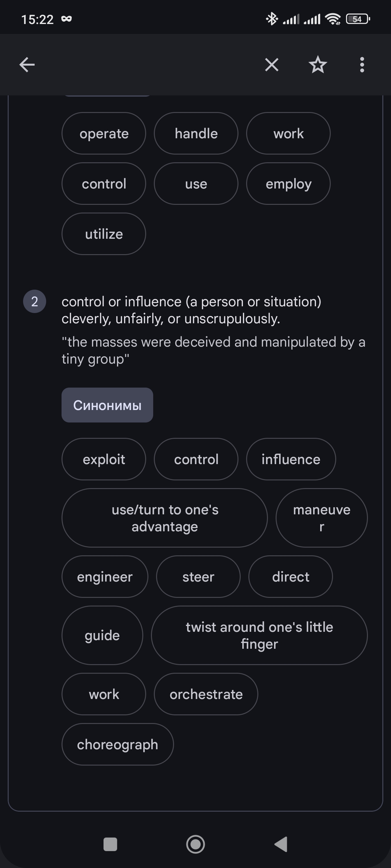Viewport: 391px width, 868px height.
Task: Toggle the Синонимы synonyms label
Action: (107, 405)
